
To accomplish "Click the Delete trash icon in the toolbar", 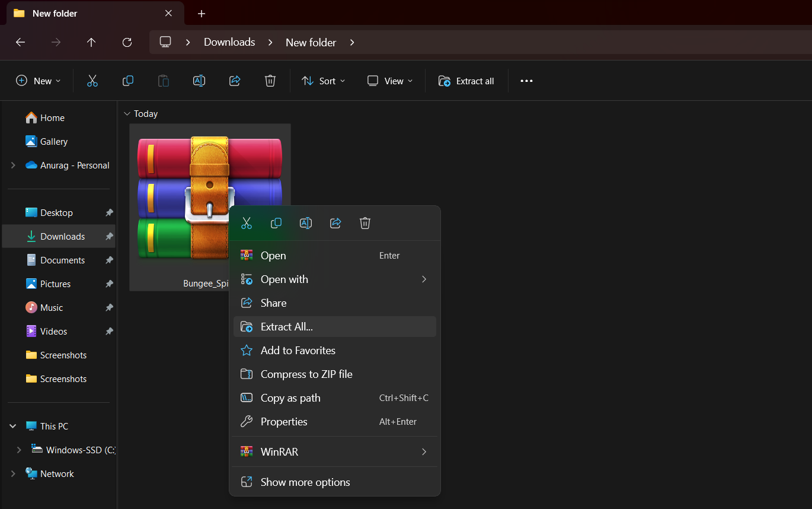I will pos(270,81).
